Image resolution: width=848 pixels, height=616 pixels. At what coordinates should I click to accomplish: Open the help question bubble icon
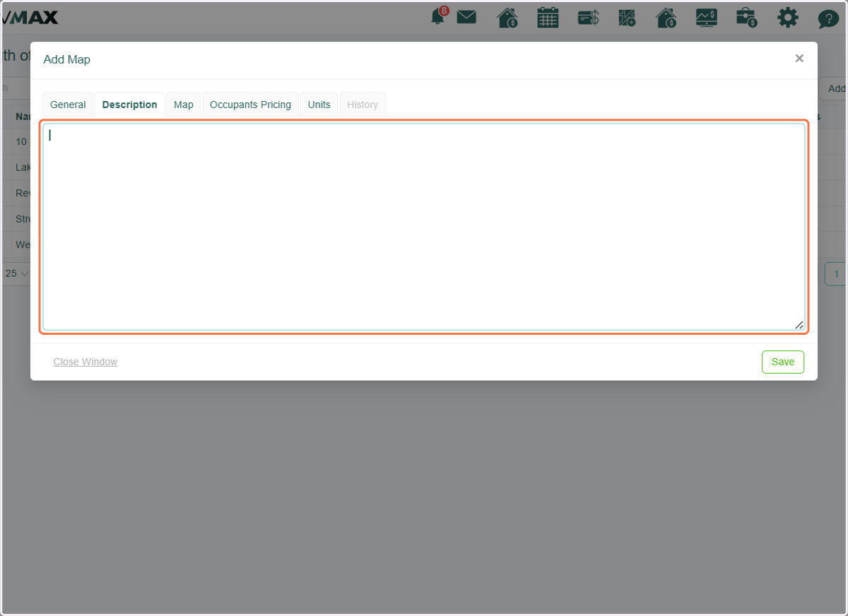[828, 18]
